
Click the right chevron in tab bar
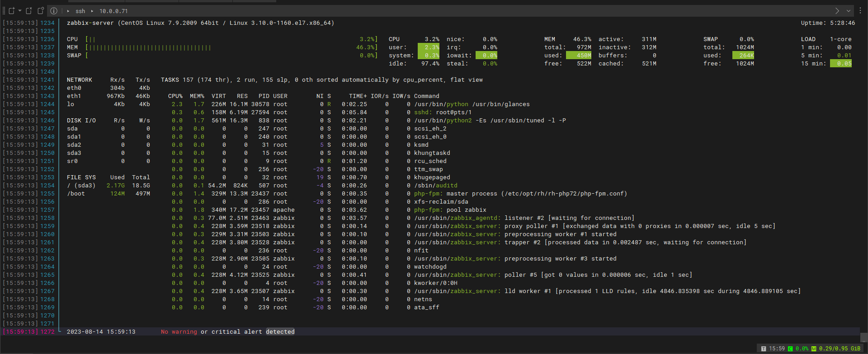(837, 11)
